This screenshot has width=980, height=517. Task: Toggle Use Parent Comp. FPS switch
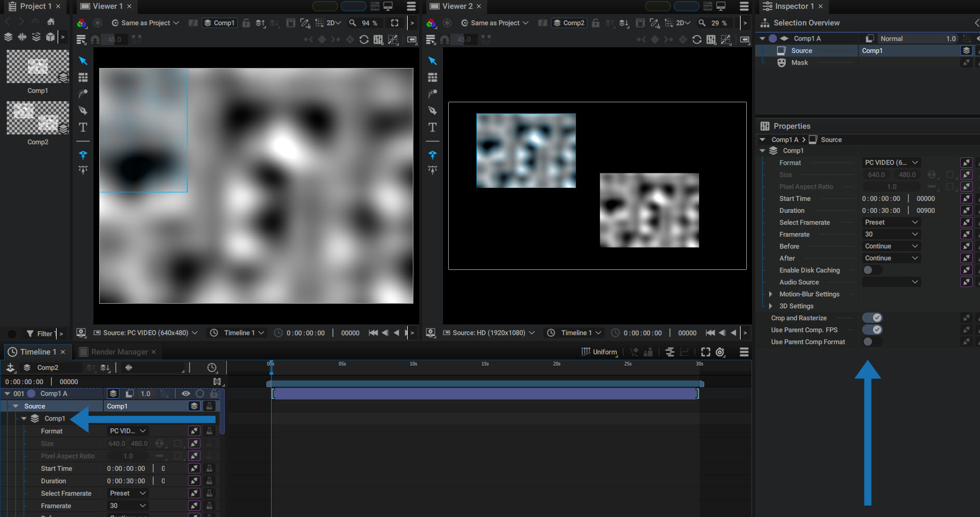pos(872,330)
